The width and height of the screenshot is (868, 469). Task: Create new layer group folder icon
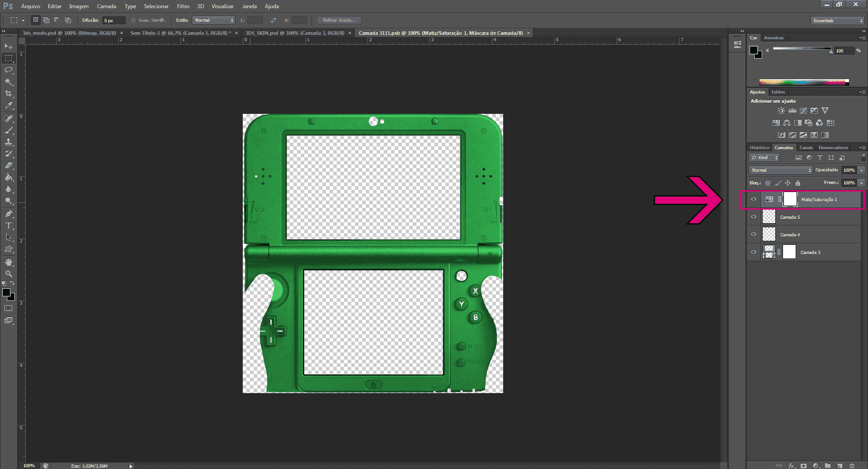(x=828, y=465)
